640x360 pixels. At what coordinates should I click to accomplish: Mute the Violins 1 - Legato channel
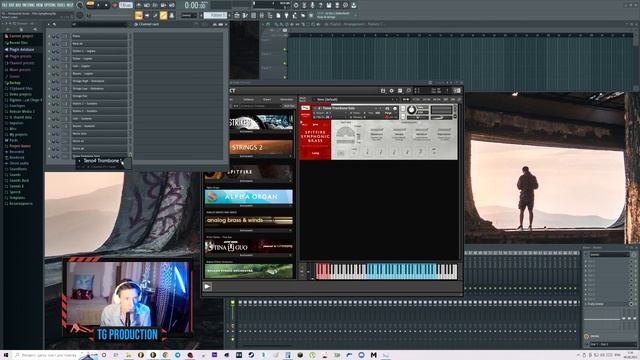(50, 51)
